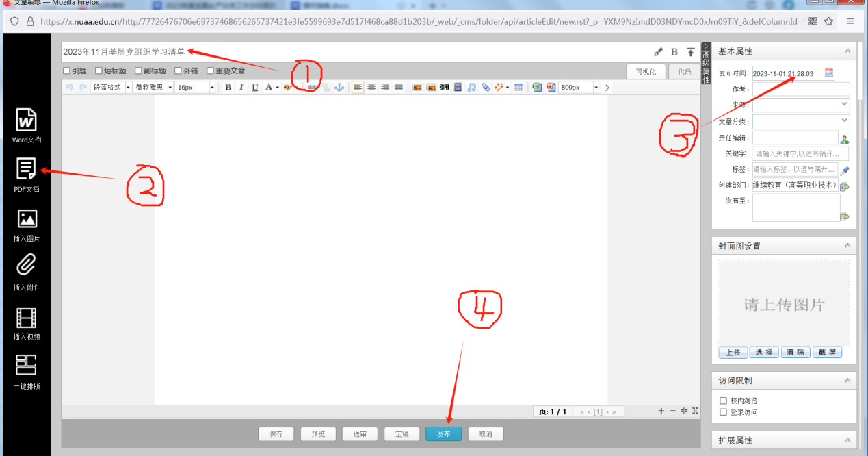Screen dimensions: 868x456
Task: Click the 取消 button
Action: click(486, 434)
